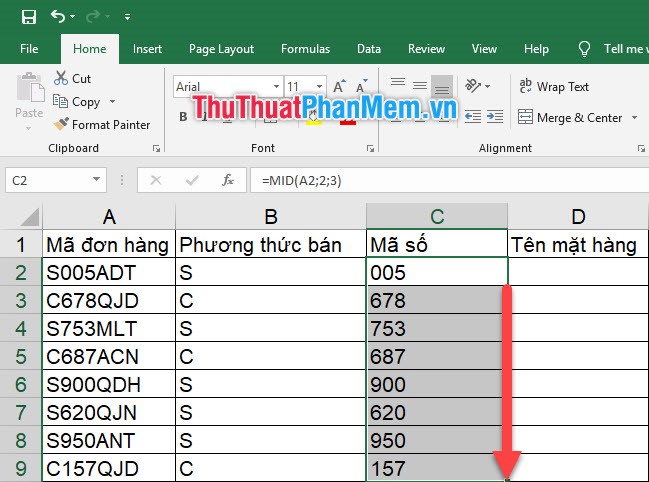Viewport: 649px width, 482px height.
Task: Open the File tab
Action: 29,49
